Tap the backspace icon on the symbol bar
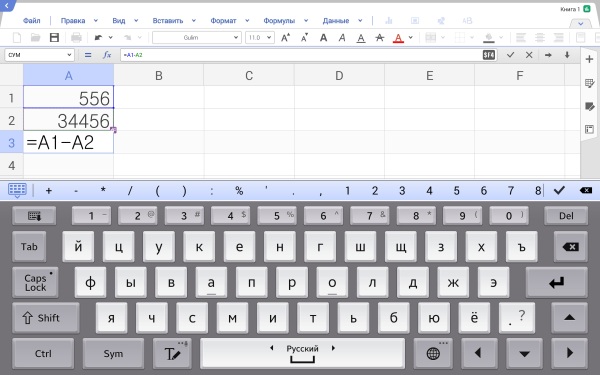This screenshot has width=600, height=375. click(x=586, y=190)
